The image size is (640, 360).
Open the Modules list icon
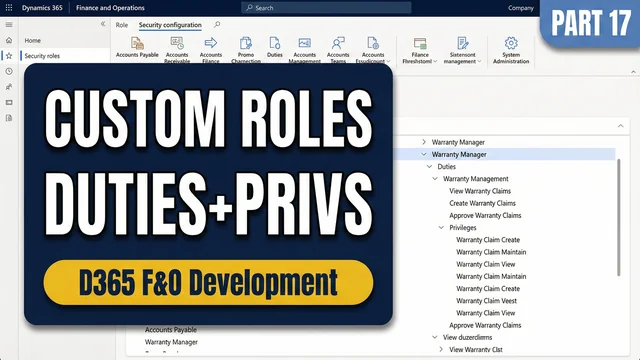(9, 118)
